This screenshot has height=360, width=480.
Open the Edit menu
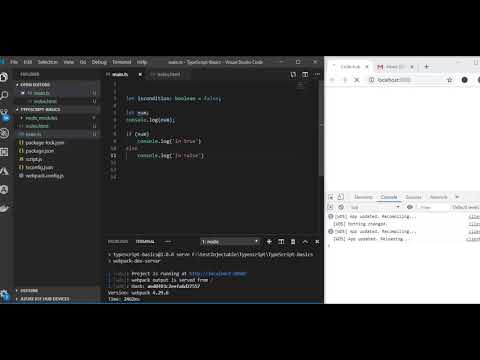(x=28, y=62)
